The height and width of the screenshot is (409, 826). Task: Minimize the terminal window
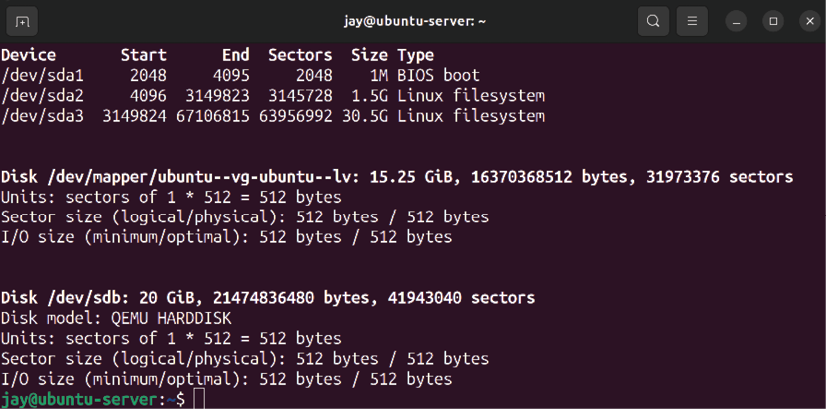tap(736, 22)
